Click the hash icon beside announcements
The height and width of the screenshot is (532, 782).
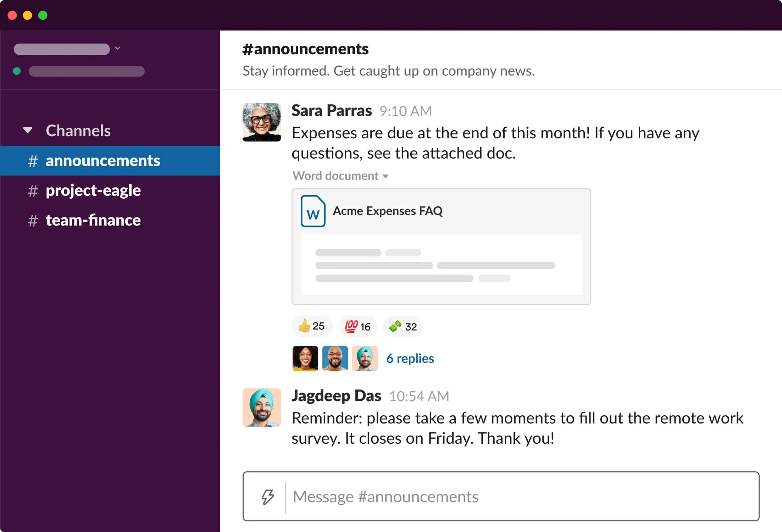tap(33, 161)
